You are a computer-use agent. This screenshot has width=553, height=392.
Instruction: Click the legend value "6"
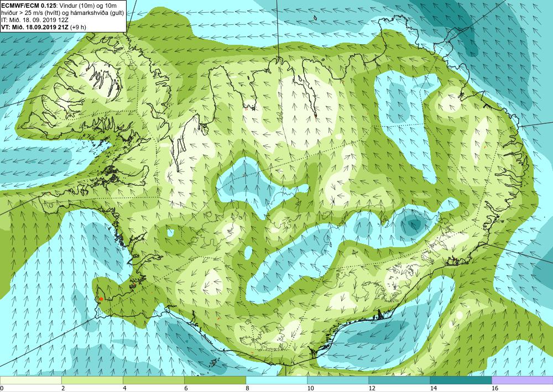[186, 388]
